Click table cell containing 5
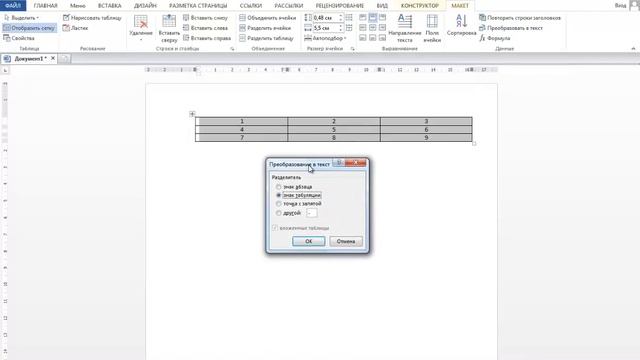Viewport: 640px width, 360px height. click(334, 129)
